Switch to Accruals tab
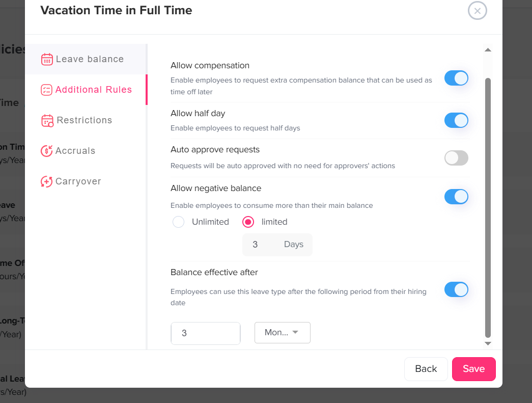 [75, 151]
